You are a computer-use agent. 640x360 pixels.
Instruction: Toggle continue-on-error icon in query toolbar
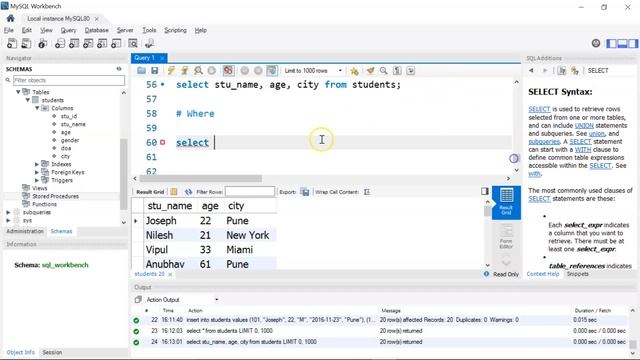pos(228,71)
